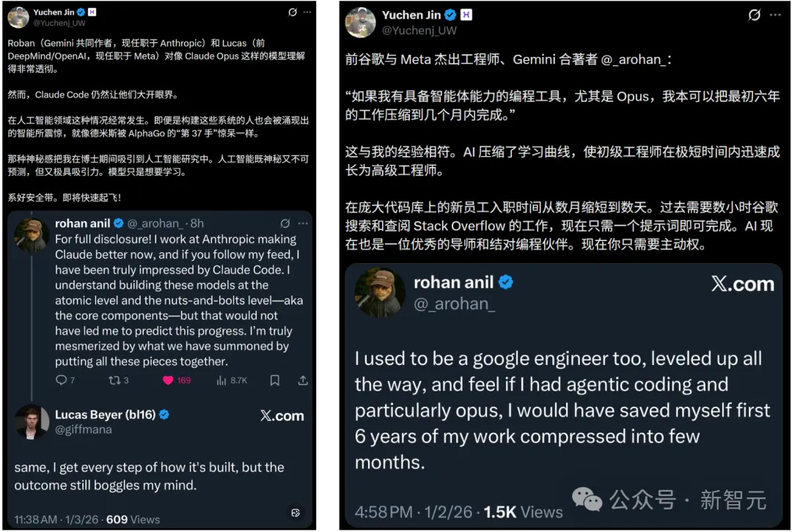Click the Grok icon on right Yuchen Jin post
The height and width of the screenshot is (532, 792).
click(754, 15)
